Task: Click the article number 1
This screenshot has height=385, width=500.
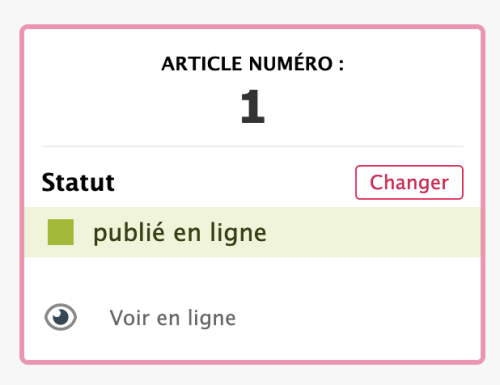Action: [253, 107]
